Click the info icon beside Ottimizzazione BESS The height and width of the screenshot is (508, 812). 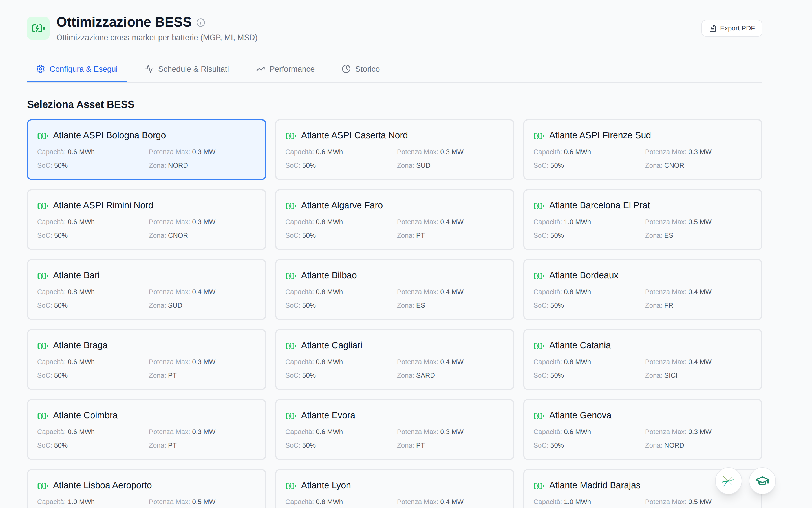click(201, 23)
